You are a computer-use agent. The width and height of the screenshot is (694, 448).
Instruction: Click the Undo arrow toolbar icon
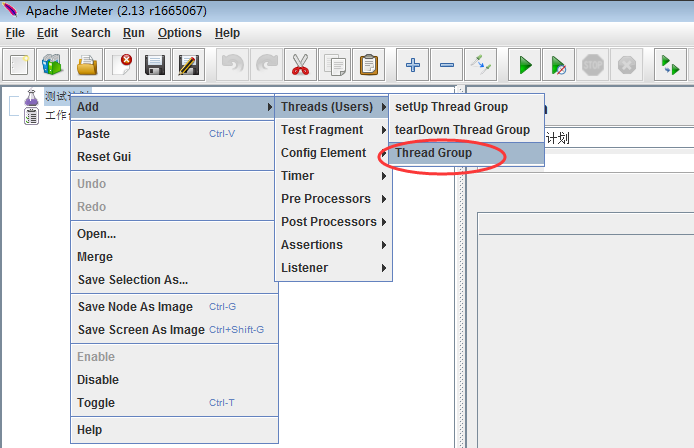pos(233,65)
